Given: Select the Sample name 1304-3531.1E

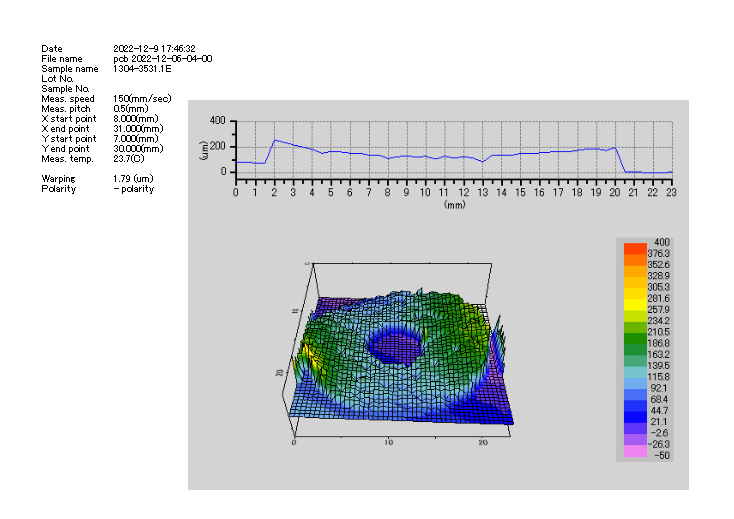Looking at the screenshot, I should click(x=142, y=69).
